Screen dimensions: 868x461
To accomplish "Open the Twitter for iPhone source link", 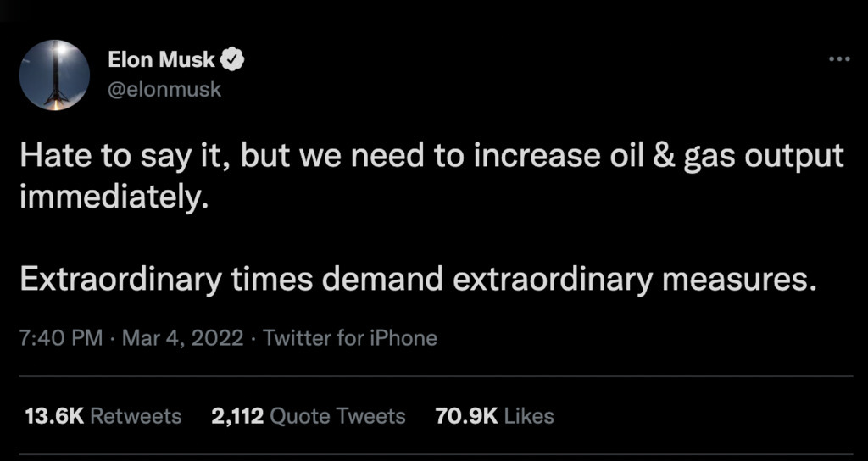I will point(350,339).
